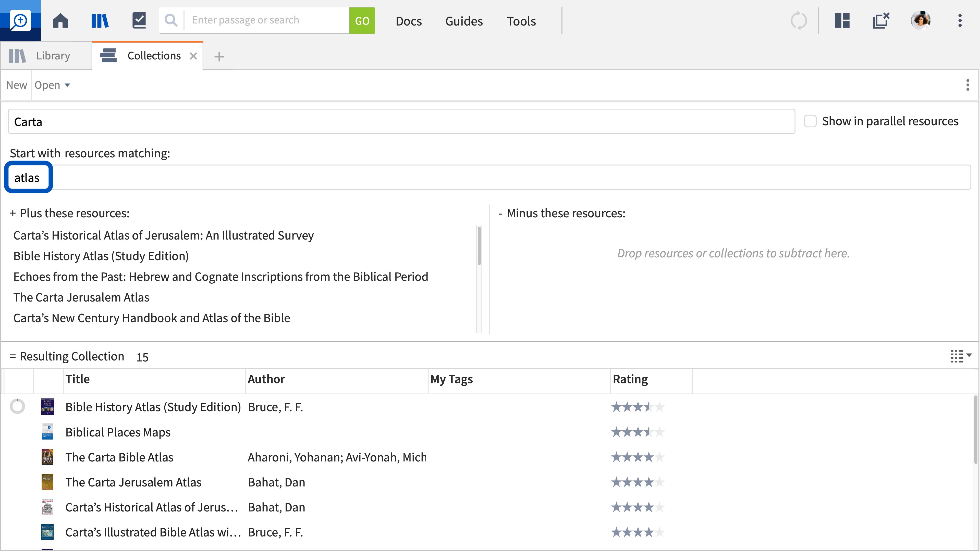The width and height of the screenshot is (980, 551).
Task: Open the Tools menu
Action: click(521, 21)
